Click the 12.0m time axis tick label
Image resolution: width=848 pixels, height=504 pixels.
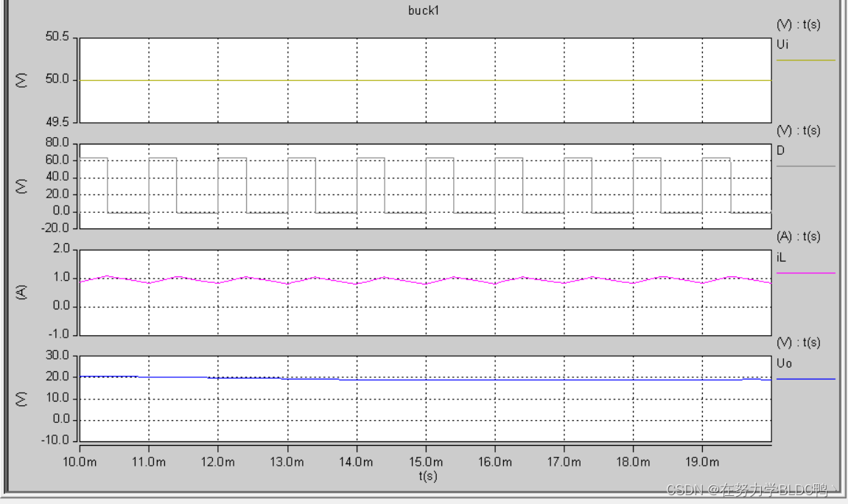point(218,462)
